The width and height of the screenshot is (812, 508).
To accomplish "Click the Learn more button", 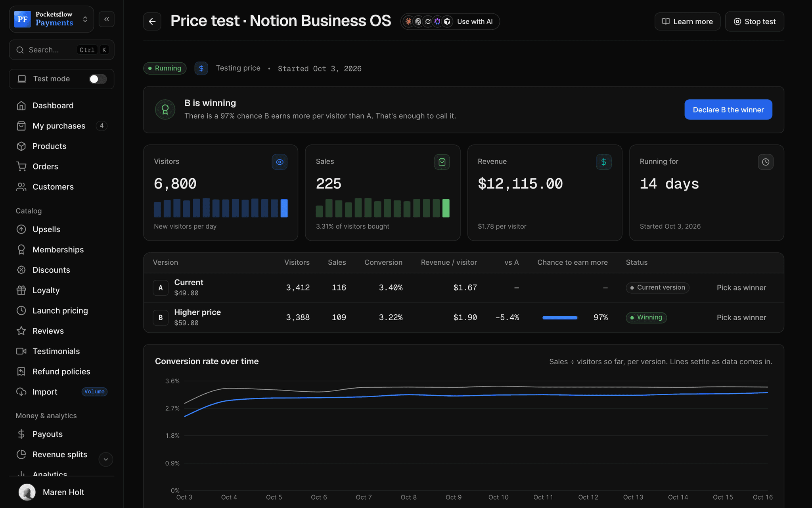I will point(687,21).
